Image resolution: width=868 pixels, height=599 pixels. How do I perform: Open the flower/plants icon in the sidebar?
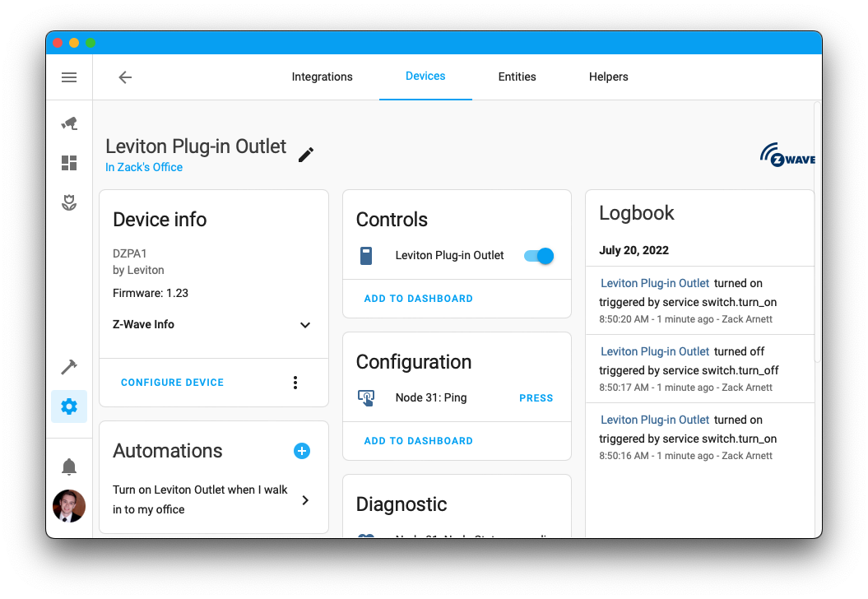tap(69, 202)
